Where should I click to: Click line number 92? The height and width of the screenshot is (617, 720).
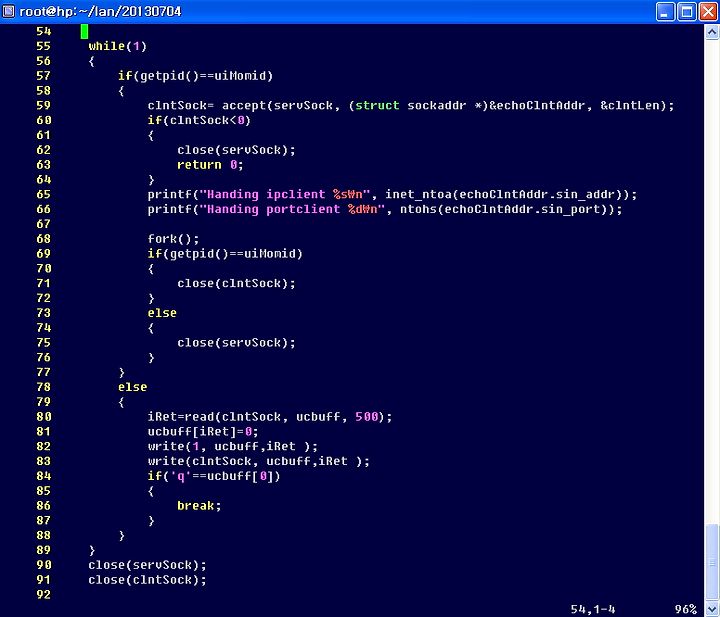[44, 595]
